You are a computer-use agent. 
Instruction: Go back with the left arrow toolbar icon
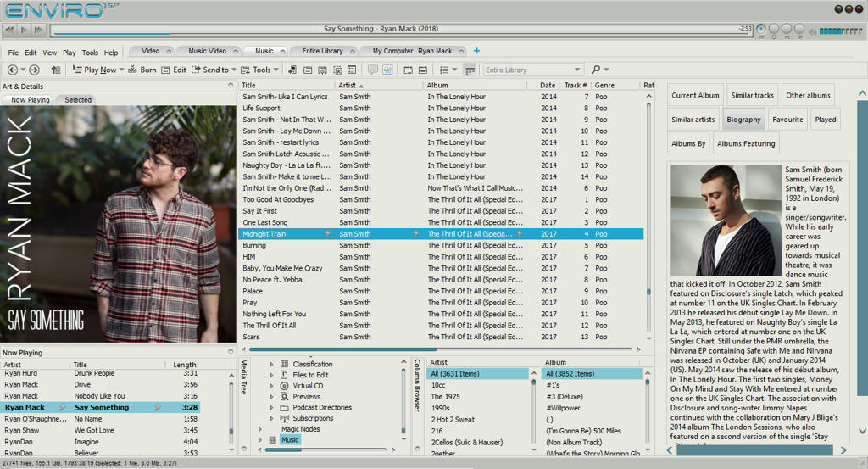click(x=13, y=70)
